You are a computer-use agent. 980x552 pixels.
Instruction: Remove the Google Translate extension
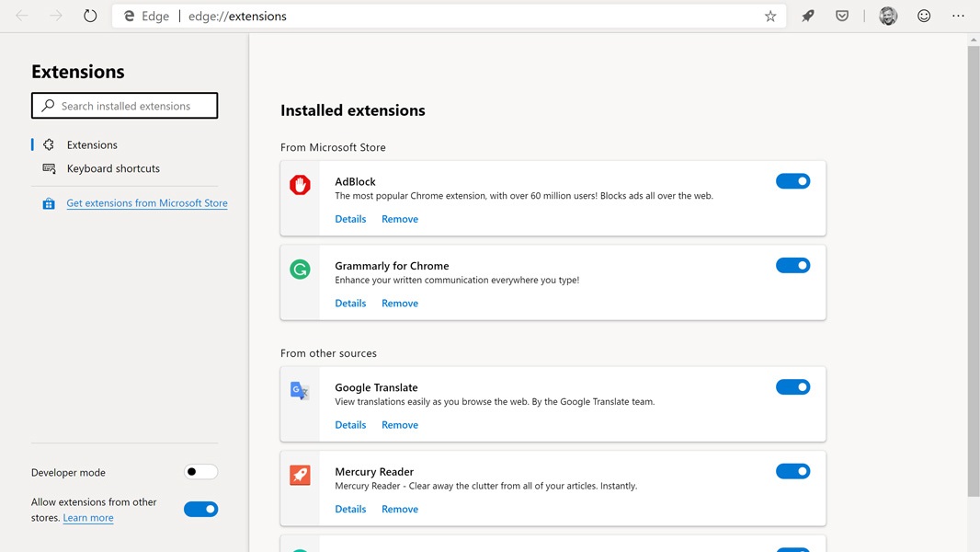[400, 425]
